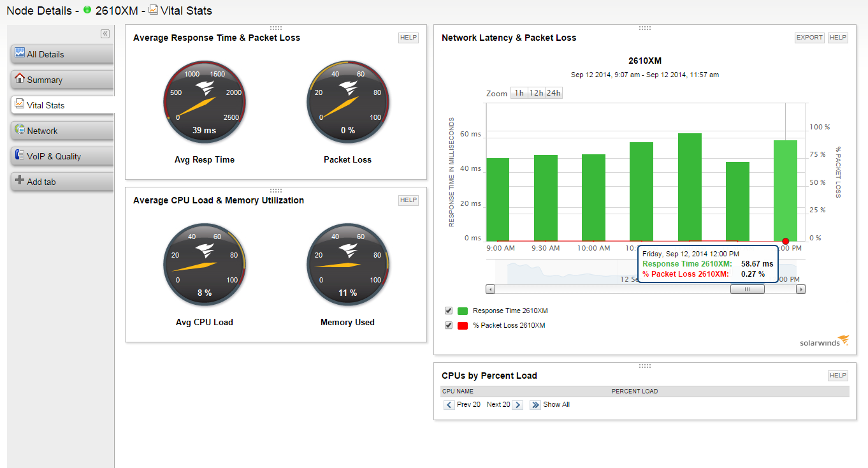Viewport: 868px width, 468px height.
Task: Click the Show All double-arrow icon
Action: point(535,405)
